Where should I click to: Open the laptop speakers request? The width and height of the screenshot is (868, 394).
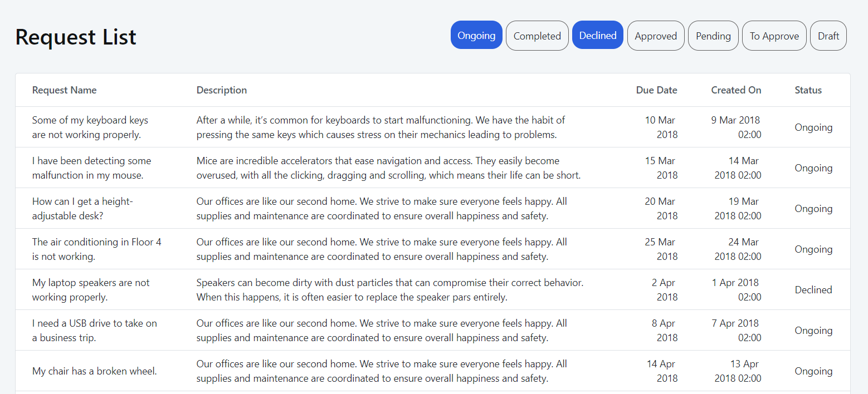coord(91,290)
